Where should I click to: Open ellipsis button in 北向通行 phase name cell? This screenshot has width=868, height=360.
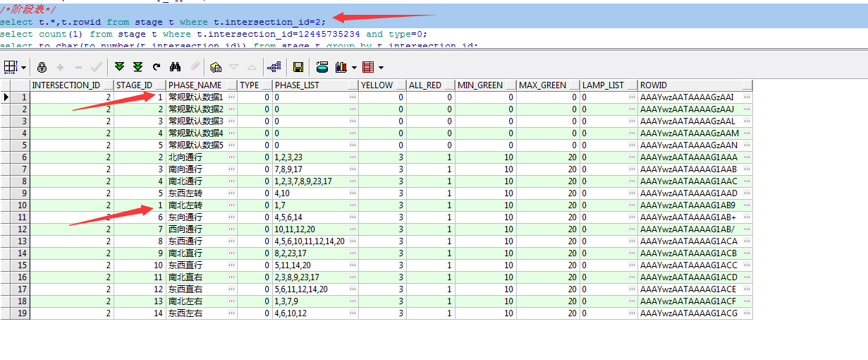click(231, 157)
